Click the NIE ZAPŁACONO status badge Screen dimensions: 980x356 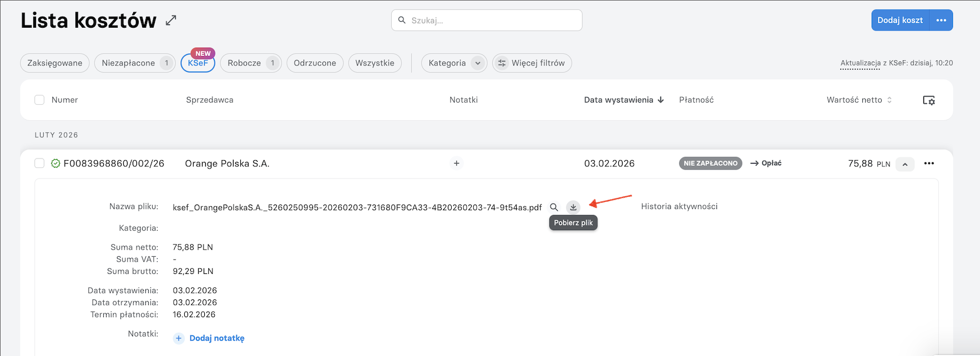click(710, 163)
